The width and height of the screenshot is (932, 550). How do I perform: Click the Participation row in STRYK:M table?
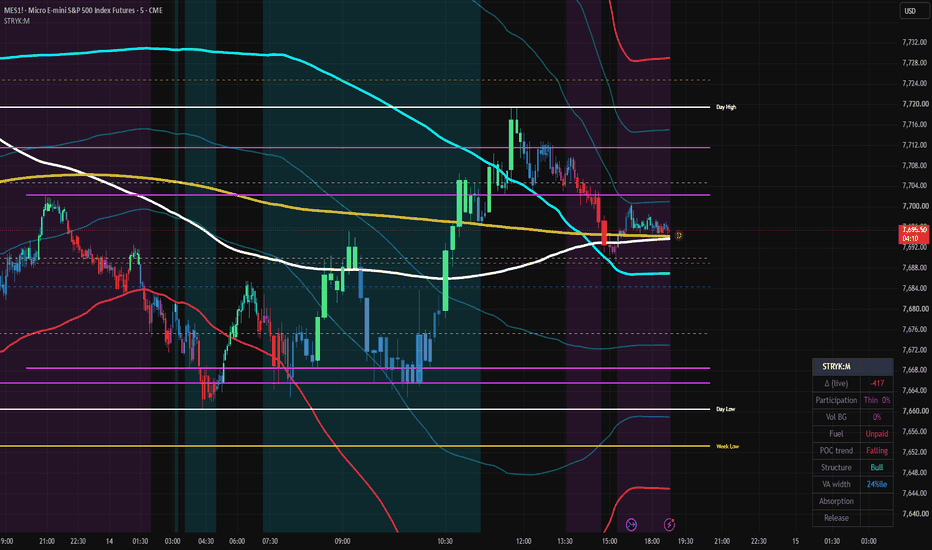pyautogui.click(x=852, y=400)
